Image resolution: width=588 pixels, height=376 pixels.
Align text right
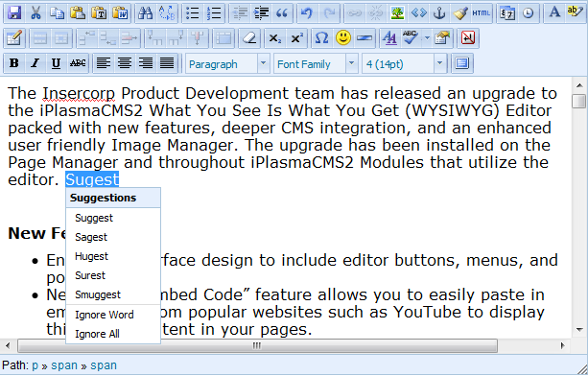tap(146, 63)
